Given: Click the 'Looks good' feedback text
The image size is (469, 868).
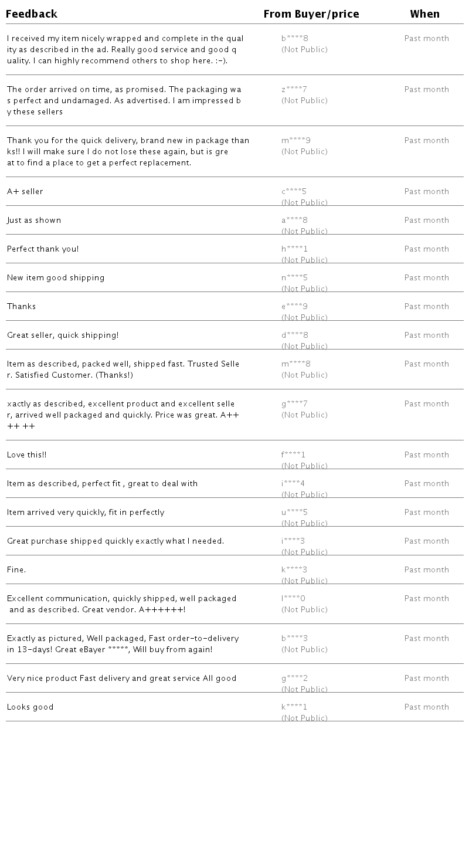Looking at the screenshot, I should pyautogui.click(x=30, y=707).
